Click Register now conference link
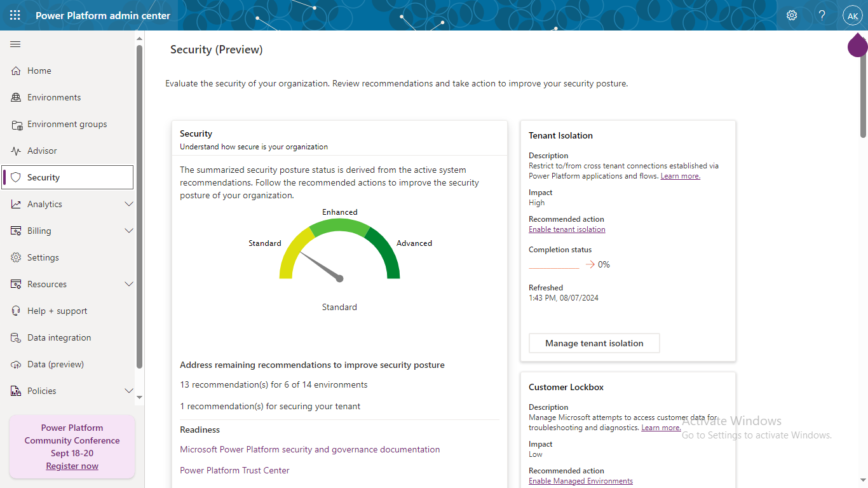868x488 pixels. [72, 466]
